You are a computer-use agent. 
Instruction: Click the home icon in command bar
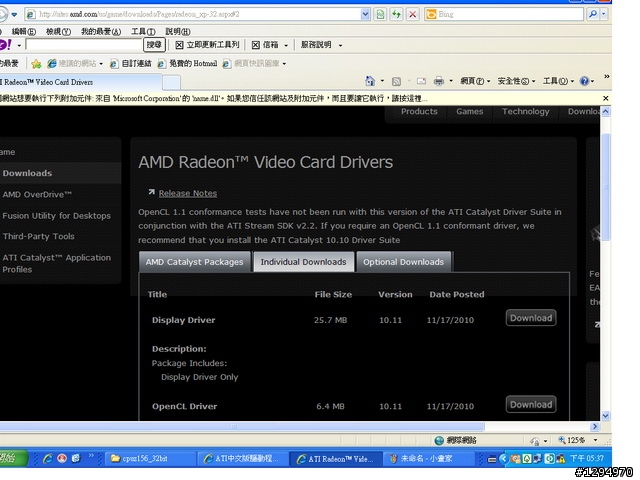(x=370, y=81)
